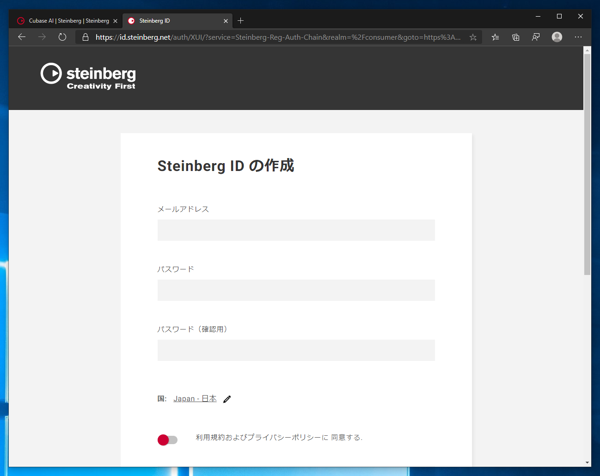The height and width of the screenshot is (476, 600).
Task: Click the page vertical scrollbar thumb
Action: tap(587, 164)
